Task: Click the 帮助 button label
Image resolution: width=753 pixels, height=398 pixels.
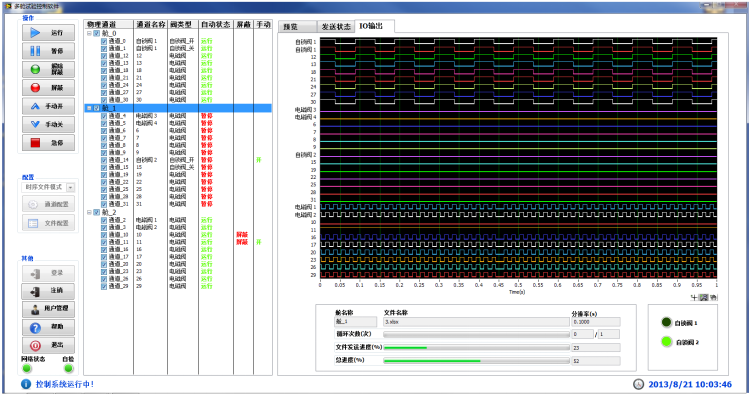Action: click(x=57, y=327)
